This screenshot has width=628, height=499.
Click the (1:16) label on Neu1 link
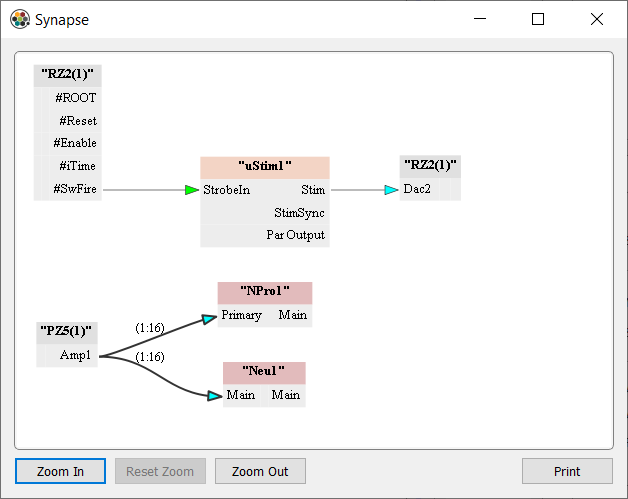coord(150,356)
